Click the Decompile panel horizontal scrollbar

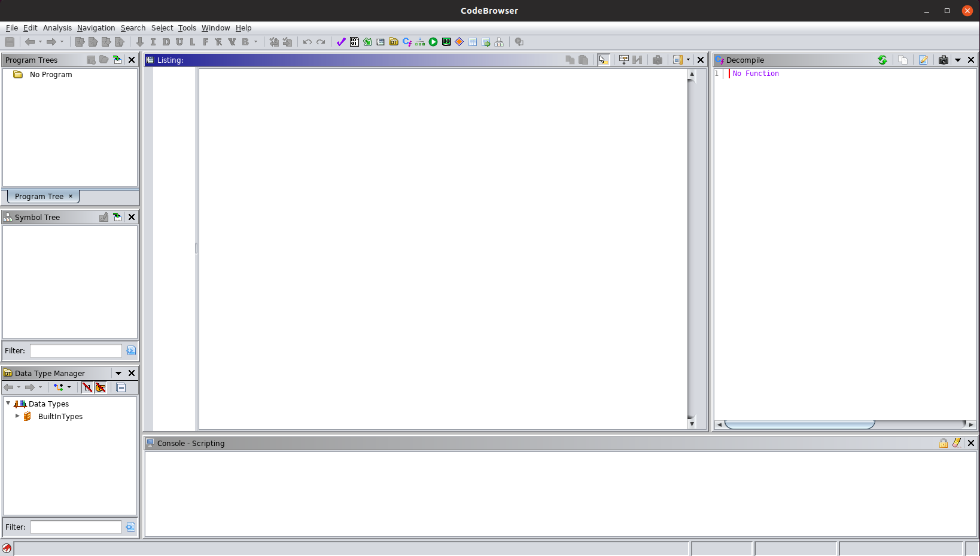[x=799, y=424]
